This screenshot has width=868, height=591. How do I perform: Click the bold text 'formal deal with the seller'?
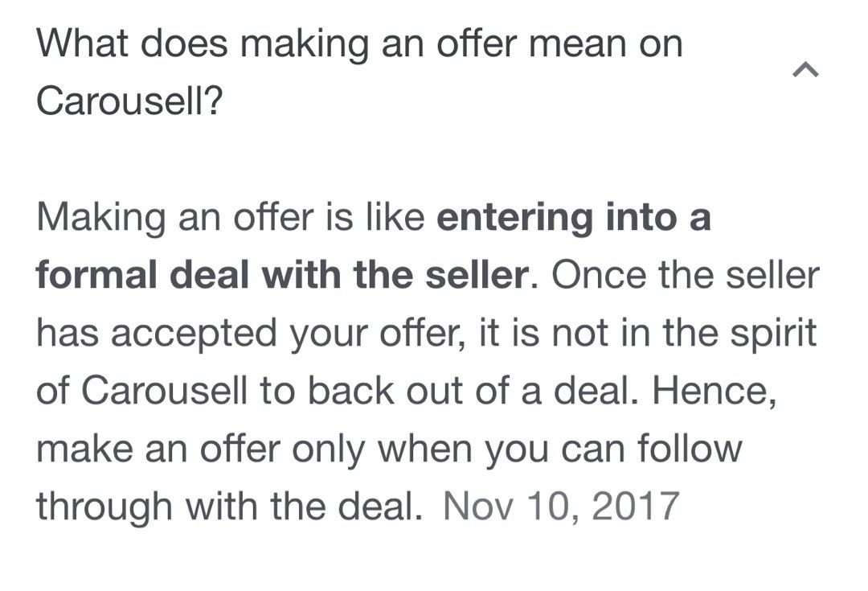coord(282,275)
